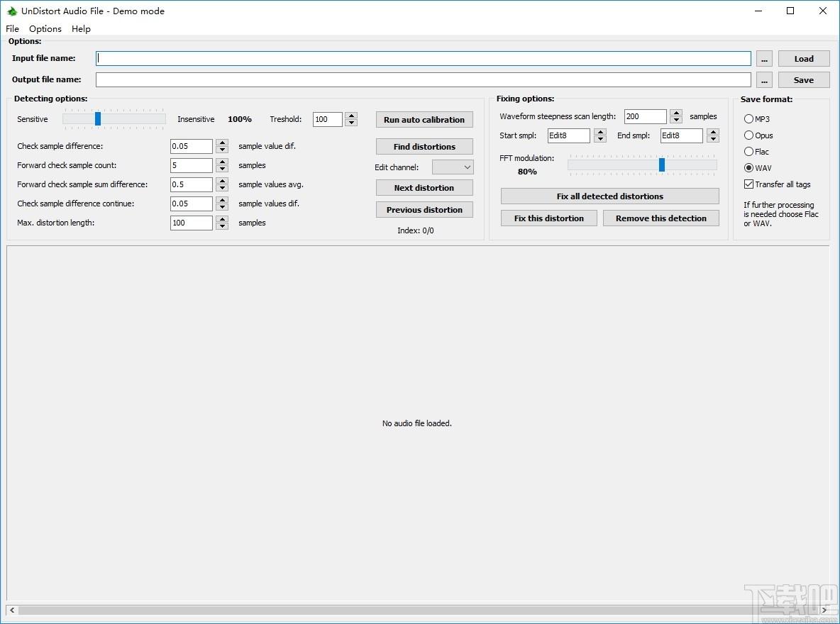
Task: Click Max. distortion length field
Action: (x=192, y=223)
